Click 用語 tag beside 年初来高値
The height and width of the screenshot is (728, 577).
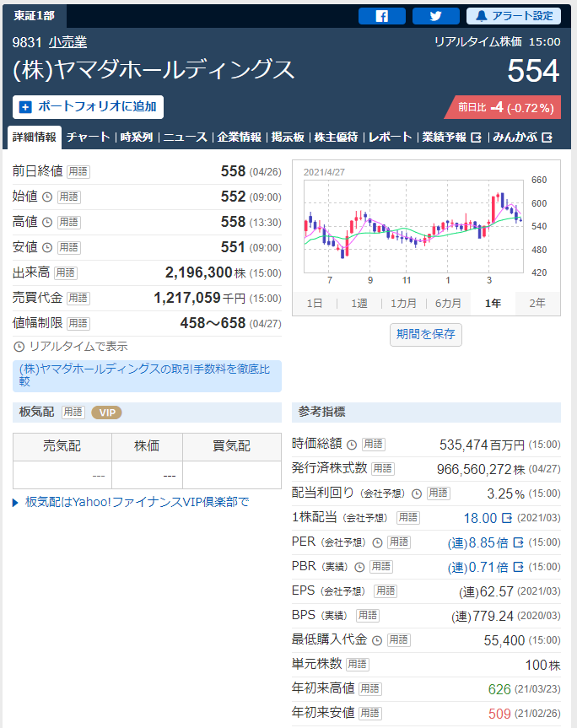coord(370,688)
